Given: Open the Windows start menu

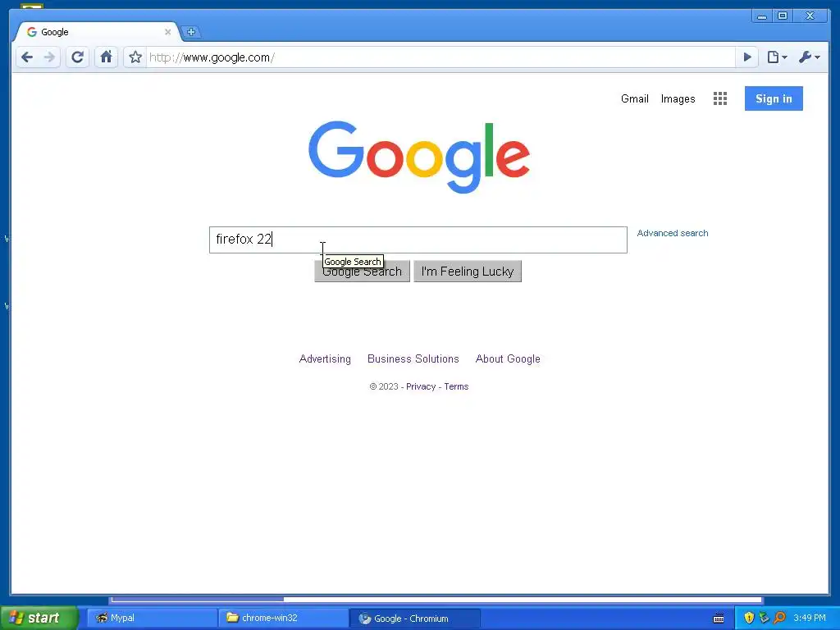Looking at the screenshot, I should (x=38, y=618).
